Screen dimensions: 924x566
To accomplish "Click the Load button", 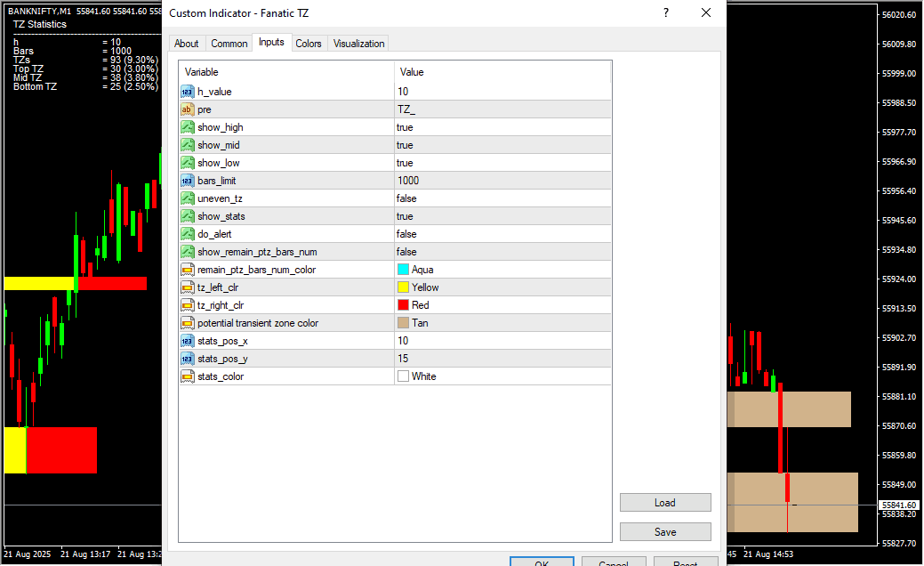I will click(665, 503).
